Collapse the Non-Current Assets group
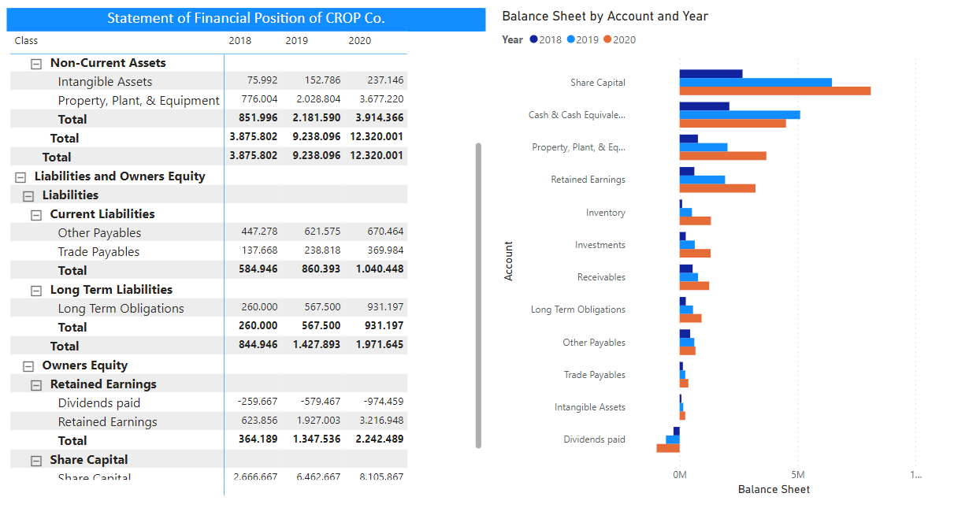This screenshot has width=980, height=508. pyautogui.click(x=36, y=63)
